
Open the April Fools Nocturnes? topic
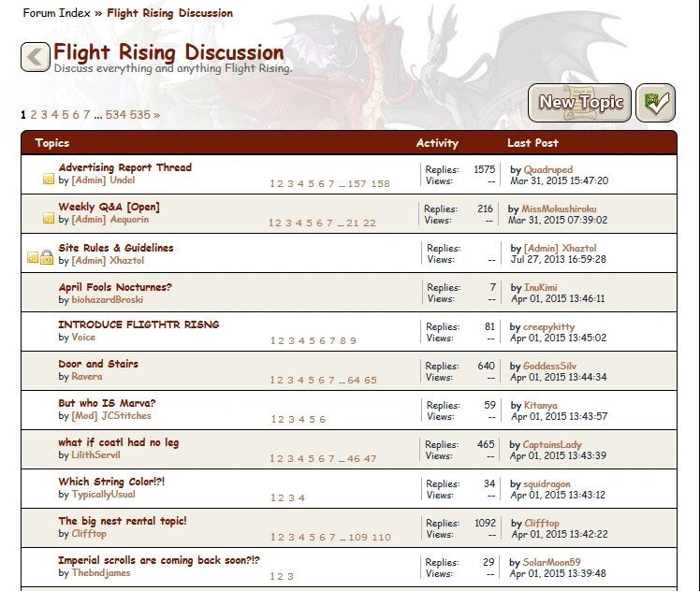pyautogui.click(x=115, y=287)
